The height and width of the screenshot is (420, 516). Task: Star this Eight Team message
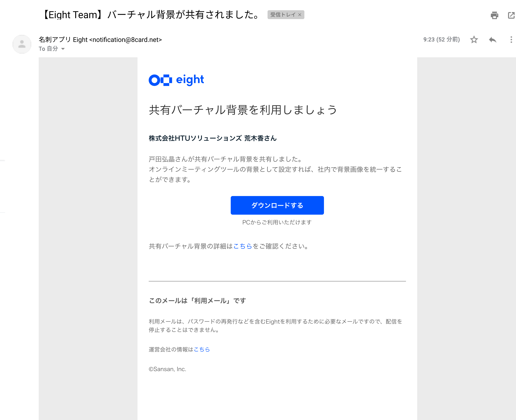click(474, 39)
